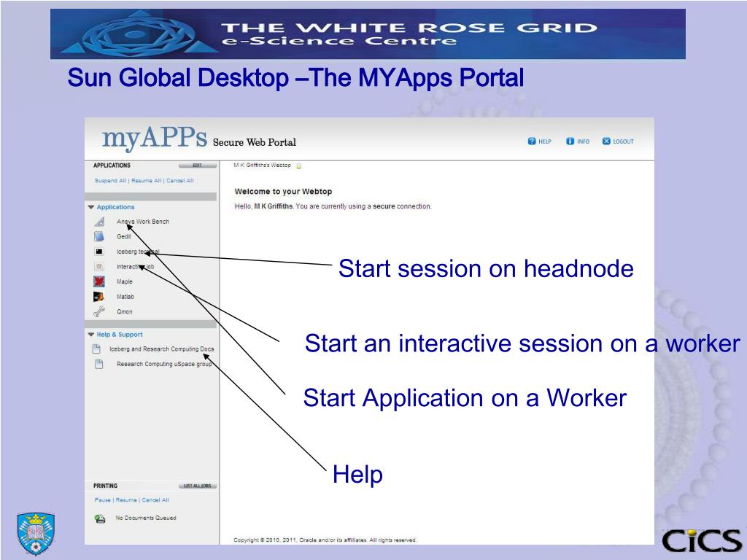Viewport: 747px width, 560px height.
Task: Click the Research Computing uSpace group icon
Action: (98, 365)
